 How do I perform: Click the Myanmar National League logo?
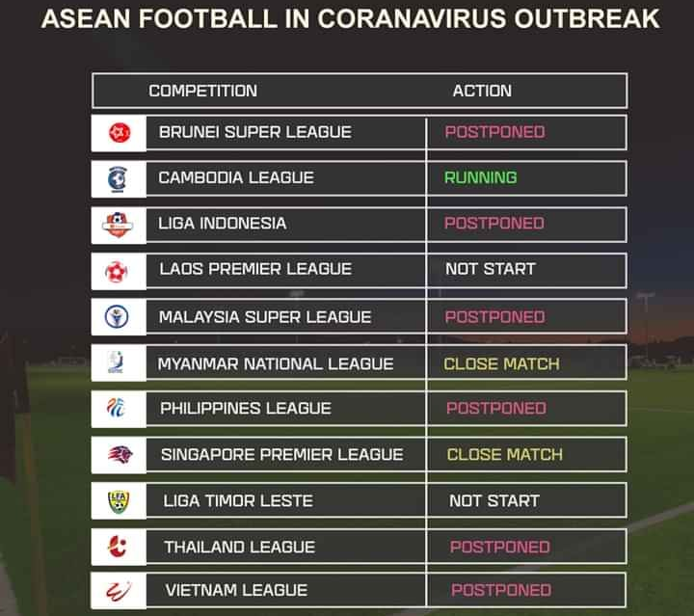(118, 362)
